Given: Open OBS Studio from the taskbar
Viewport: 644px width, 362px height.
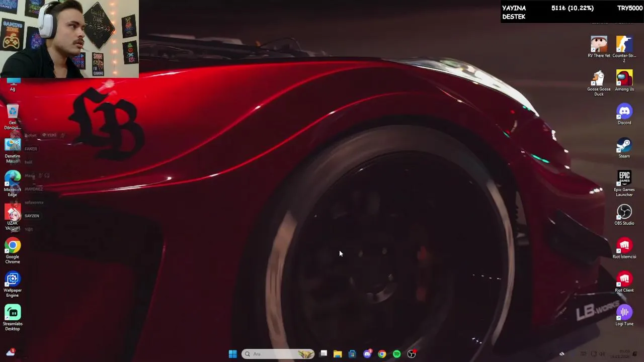Looking at the screenshot, I should point(412,354).
